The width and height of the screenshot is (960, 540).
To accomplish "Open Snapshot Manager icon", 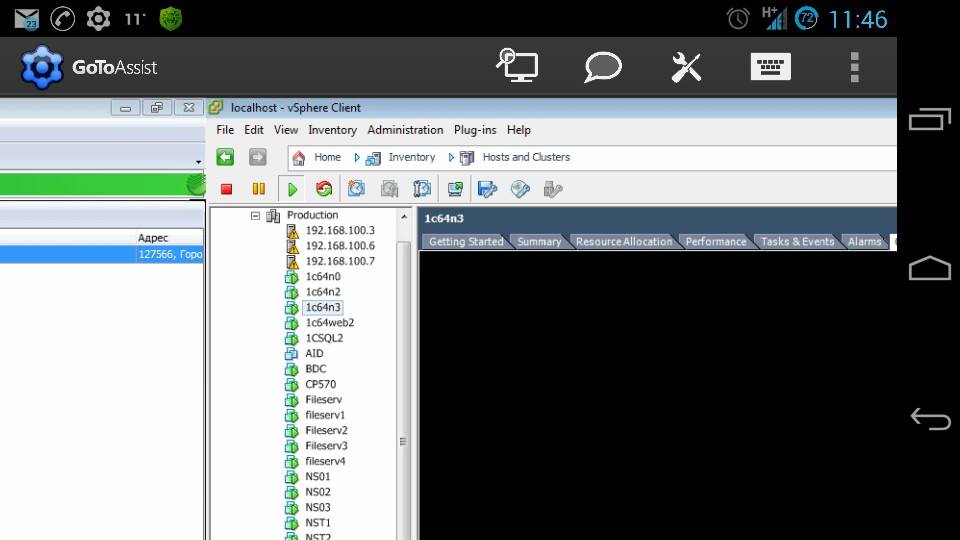I will 422,189.
